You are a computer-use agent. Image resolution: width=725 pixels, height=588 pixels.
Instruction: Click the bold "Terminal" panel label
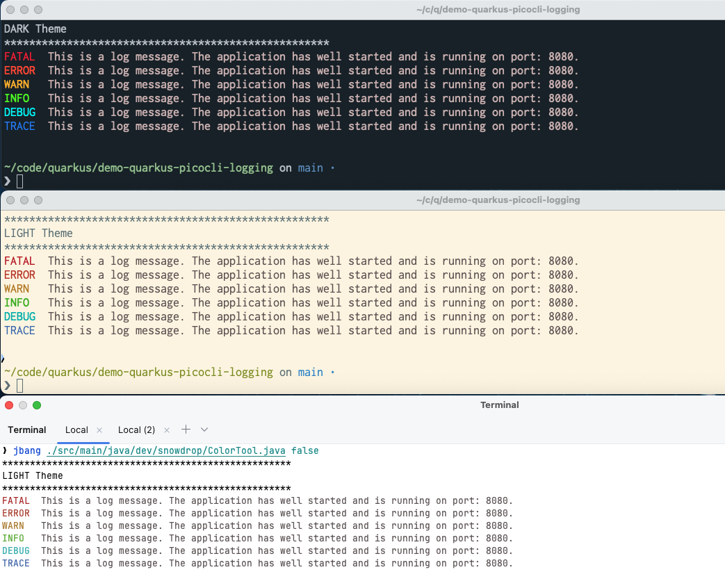27,430
